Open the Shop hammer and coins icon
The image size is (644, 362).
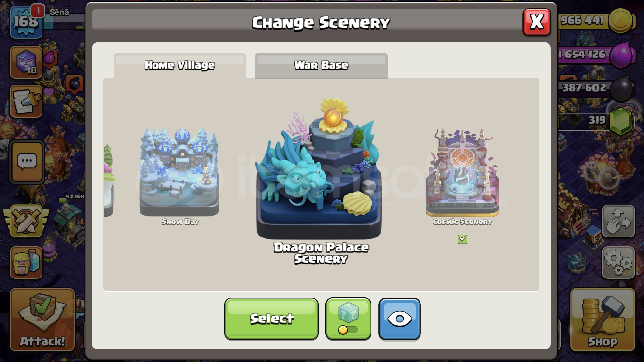(x=602, y=320)
